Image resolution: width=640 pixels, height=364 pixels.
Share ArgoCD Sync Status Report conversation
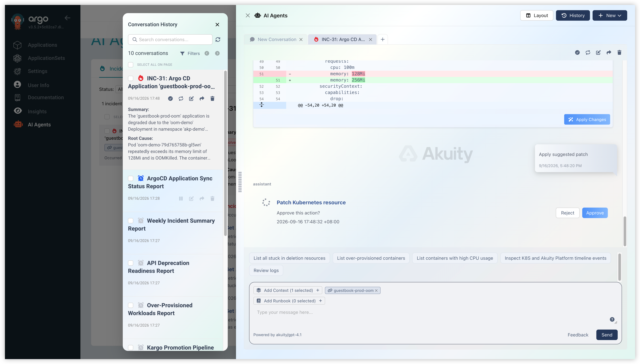[x=202, y=199]
